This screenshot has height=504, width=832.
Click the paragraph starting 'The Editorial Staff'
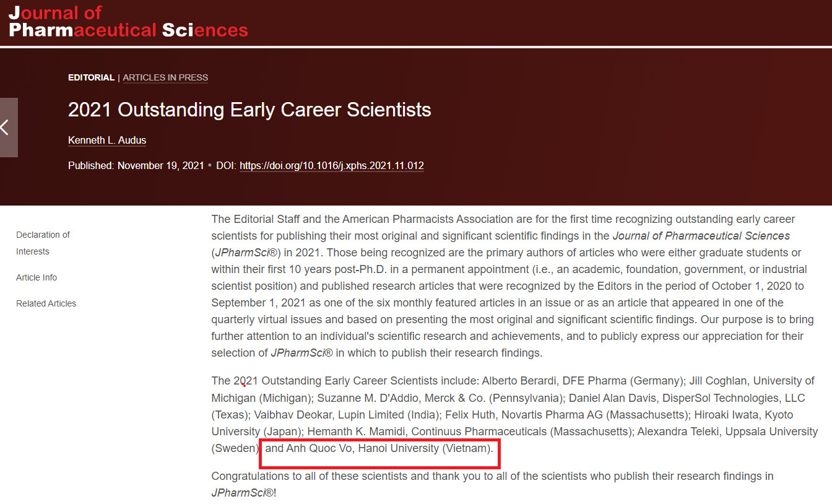point(509,286)
